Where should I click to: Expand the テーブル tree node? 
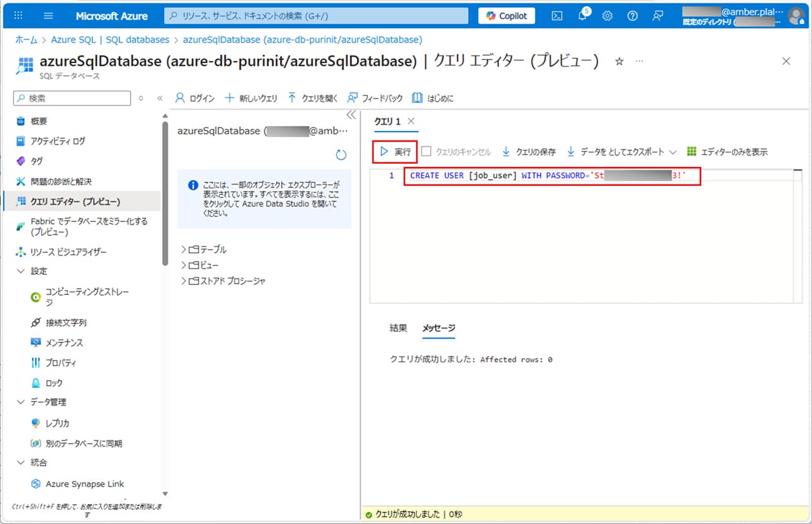(184, 249)
